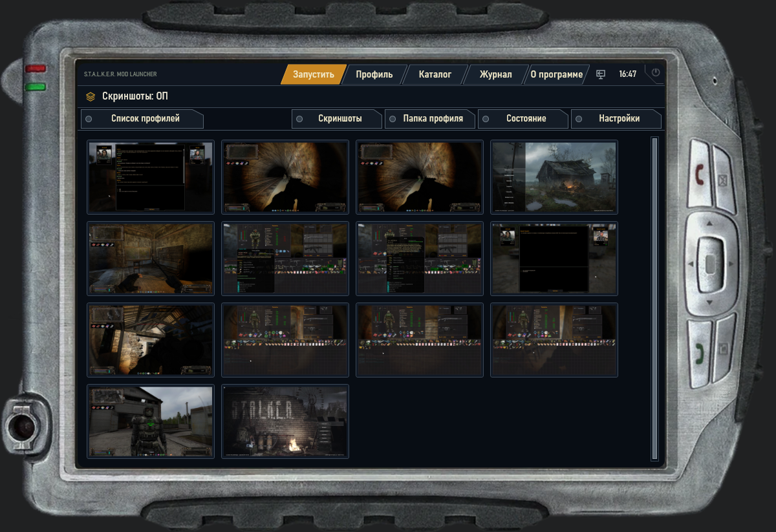
Task: Open the Профиль tab
Action: [x=374, y=74]
